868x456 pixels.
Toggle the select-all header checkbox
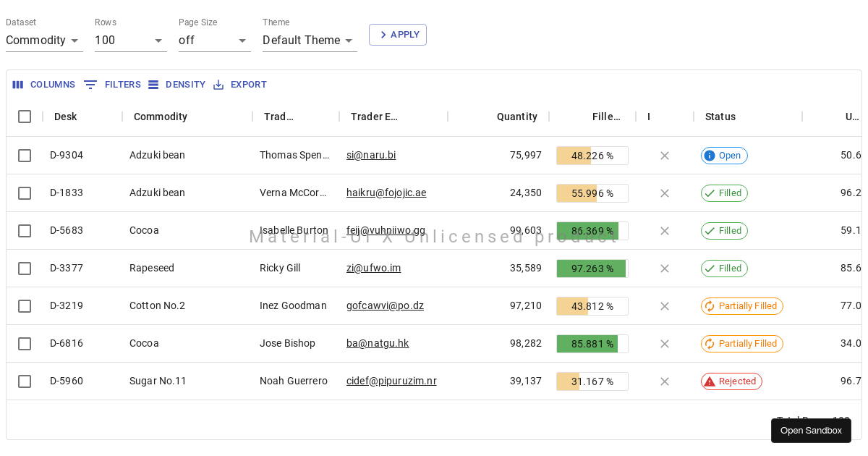25,117
